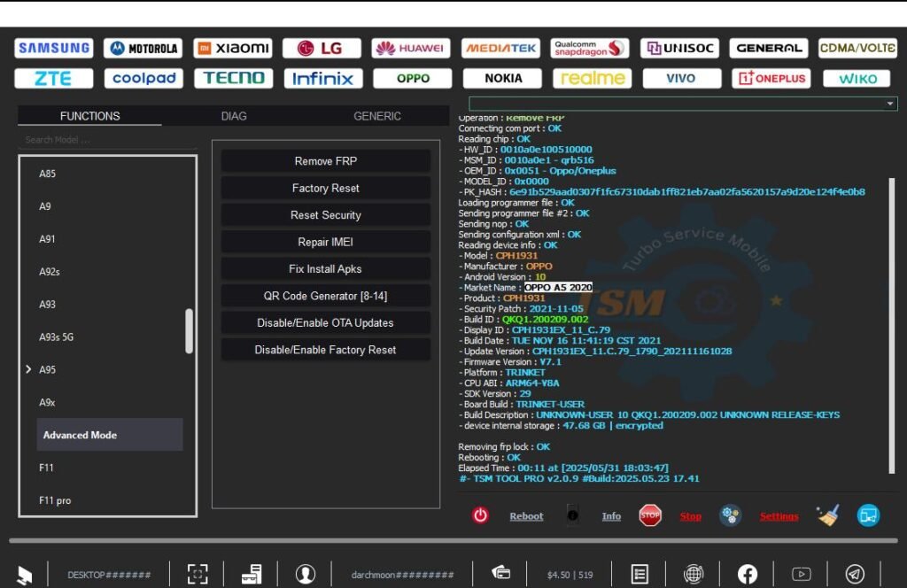The image size is (907, 588).
Task: Select the OPPO brand logo
Action: [413, 78]
